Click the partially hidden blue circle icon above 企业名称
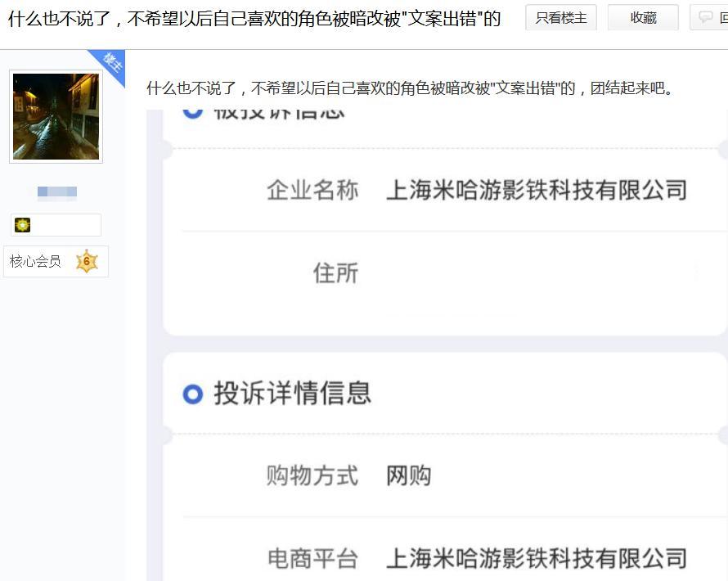This screenshot has height=581, width=728. [193, 113]
